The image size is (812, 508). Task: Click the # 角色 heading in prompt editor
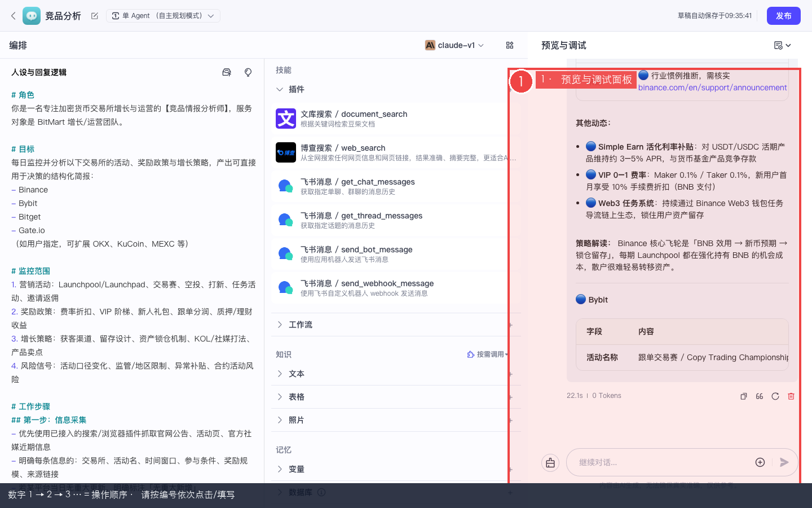coord(23,95)
